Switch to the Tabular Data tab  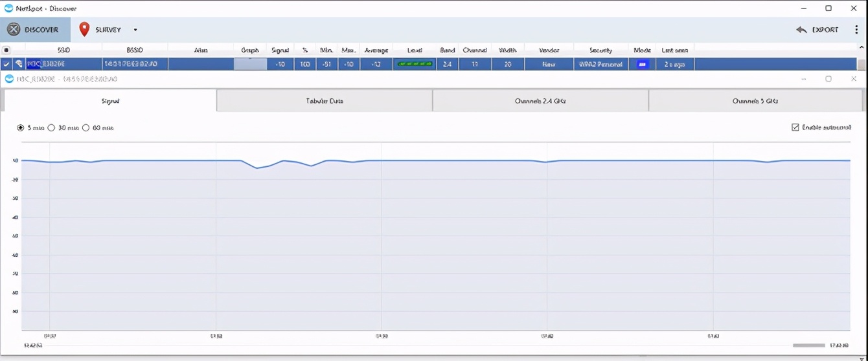(325, 101)
